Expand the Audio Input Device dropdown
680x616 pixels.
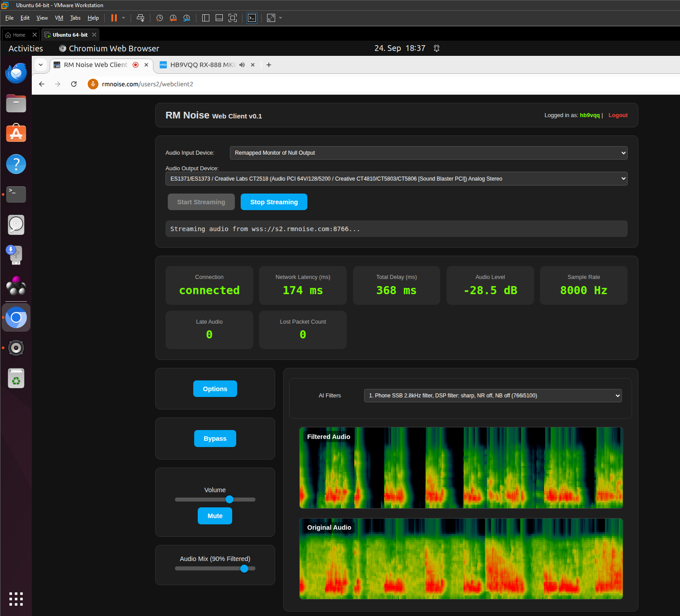pos(429,153)
